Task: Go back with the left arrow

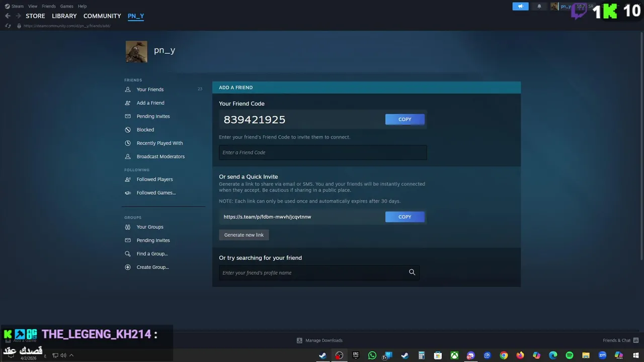Action: tap(8, 16)
